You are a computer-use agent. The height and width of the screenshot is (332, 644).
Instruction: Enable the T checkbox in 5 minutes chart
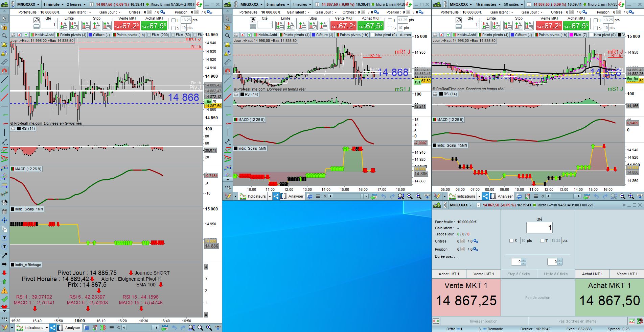[390, 20]
